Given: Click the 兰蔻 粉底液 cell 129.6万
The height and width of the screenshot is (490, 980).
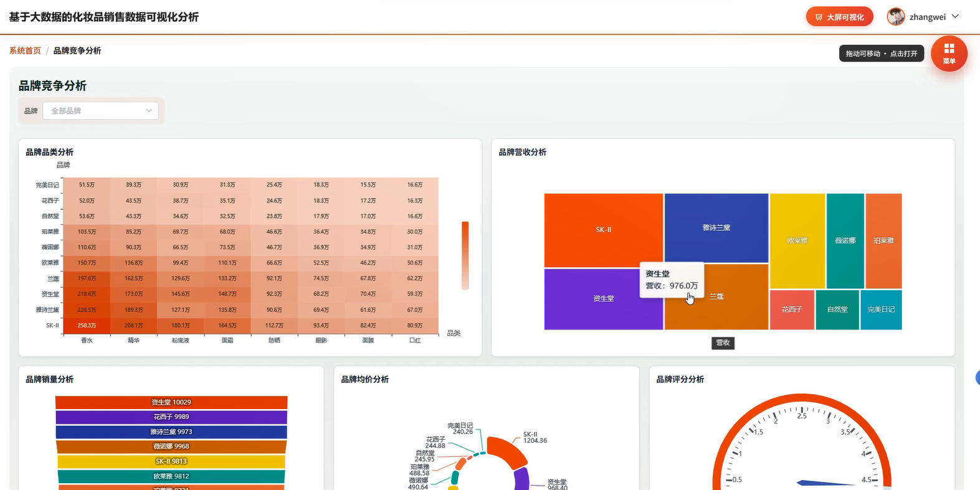Looking at the screenshot, I should [181, 279].
